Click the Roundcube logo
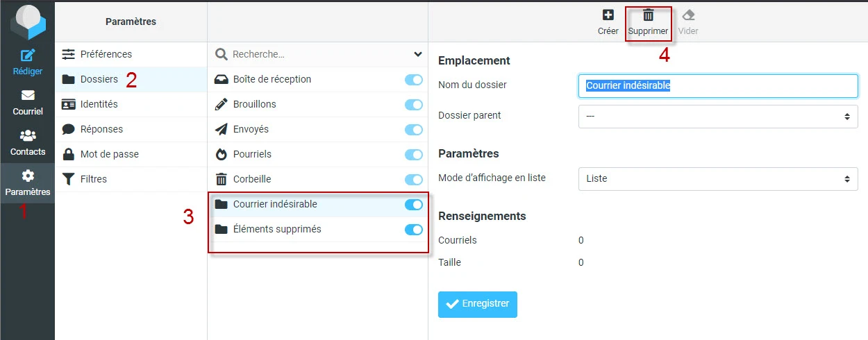Image resolution: width=868 pixels, height=340 pixels. [27, 21]
